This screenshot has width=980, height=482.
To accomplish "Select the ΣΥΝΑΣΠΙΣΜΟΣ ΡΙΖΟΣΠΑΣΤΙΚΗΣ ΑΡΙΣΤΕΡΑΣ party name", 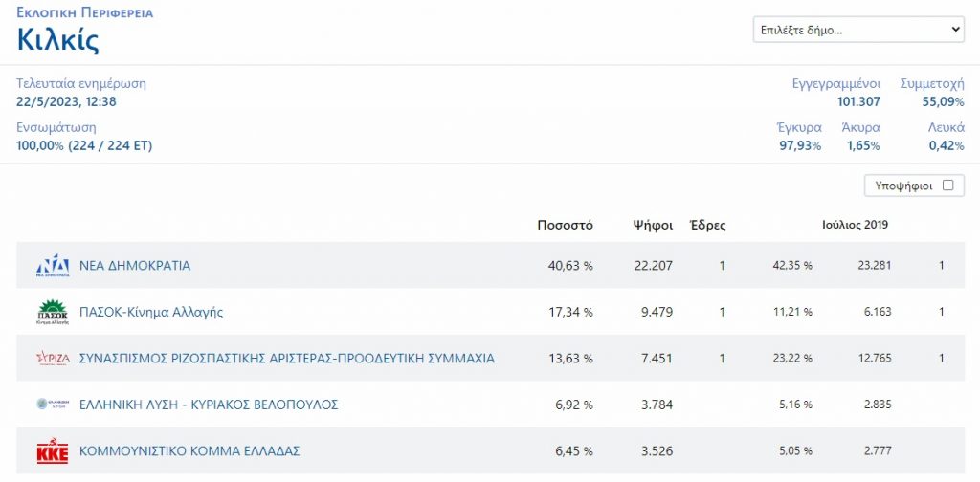I will click(287, 359).
